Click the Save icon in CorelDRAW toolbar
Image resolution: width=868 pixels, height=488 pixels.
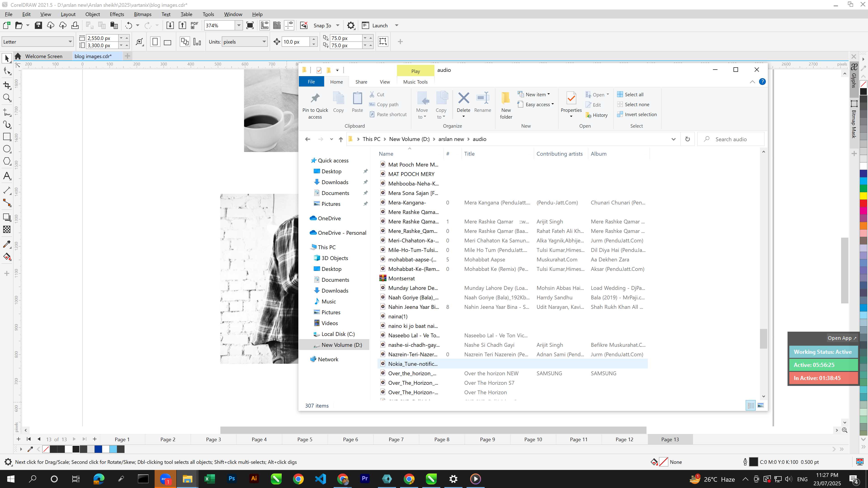(x=38, y=25)
